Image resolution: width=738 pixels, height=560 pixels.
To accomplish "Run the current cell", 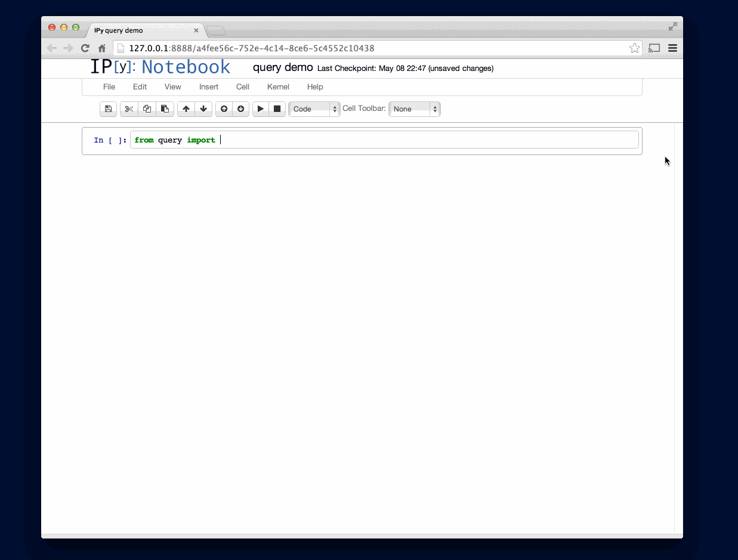I will pos(261,109).
